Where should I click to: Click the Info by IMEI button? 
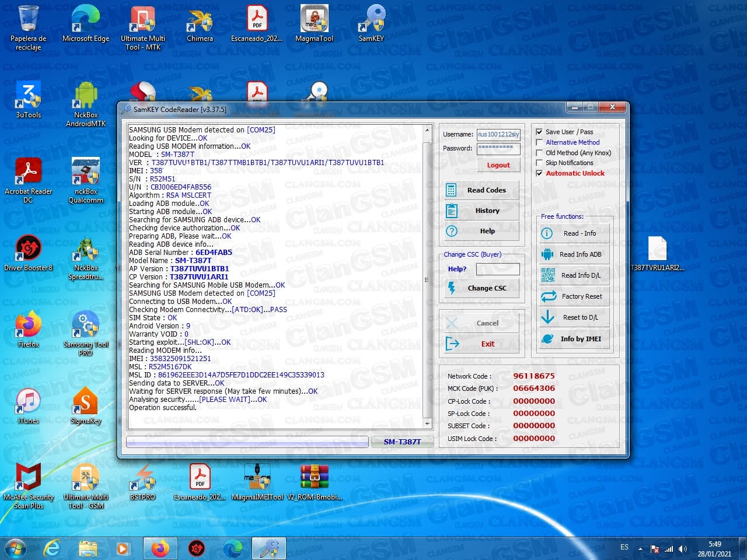pos(575,339)
